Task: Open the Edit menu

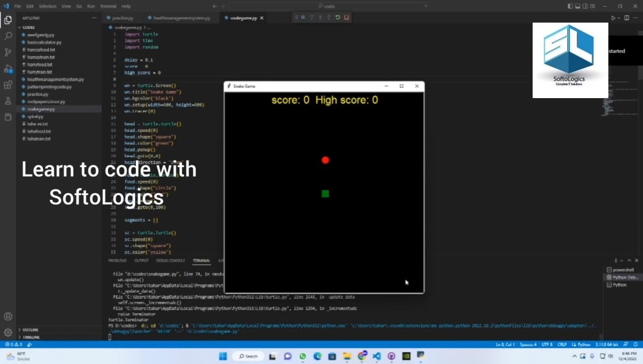Action: [30, 6]
